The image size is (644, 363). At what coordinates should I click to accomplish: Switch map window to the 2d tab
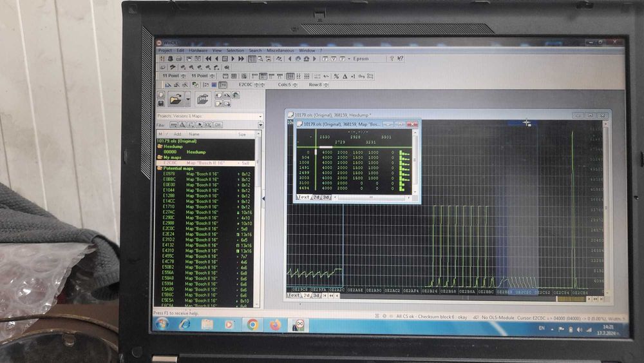tap(317, 197)
